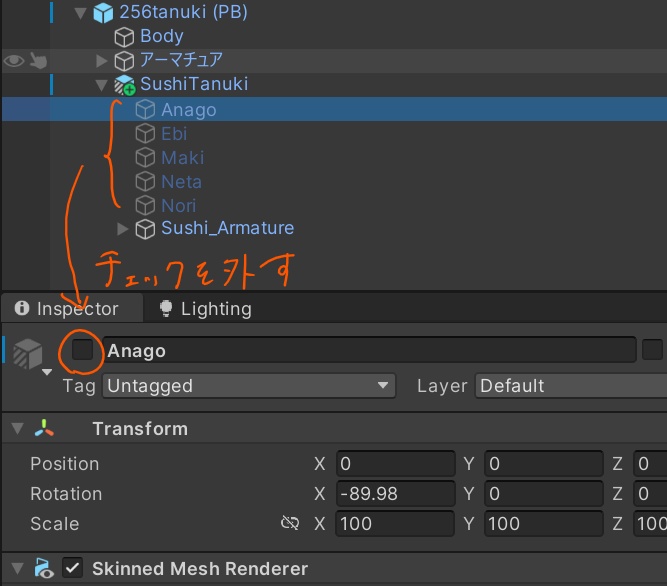Click the large GameObject cube icon in Inspector

click(28, 352)
